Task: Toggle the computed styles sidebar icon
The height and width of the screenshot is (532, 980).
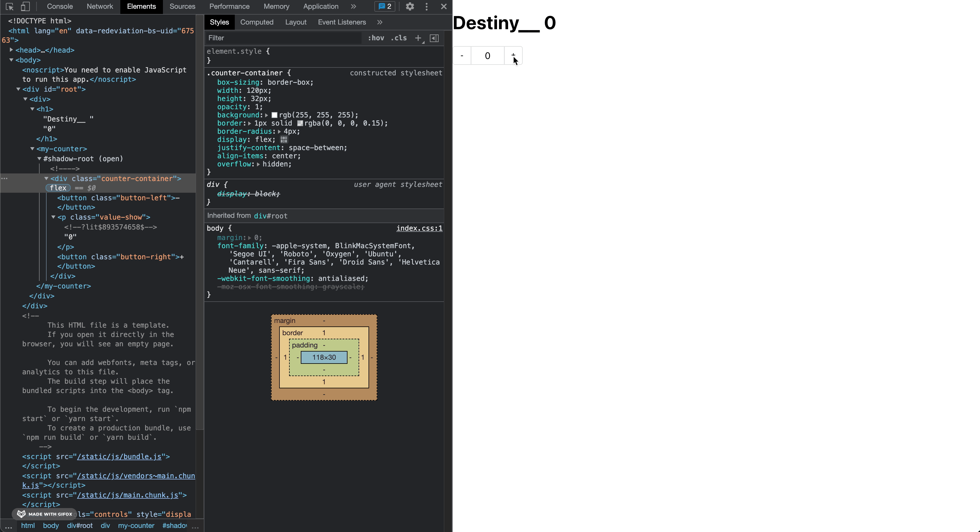Action: pos(434,38)
